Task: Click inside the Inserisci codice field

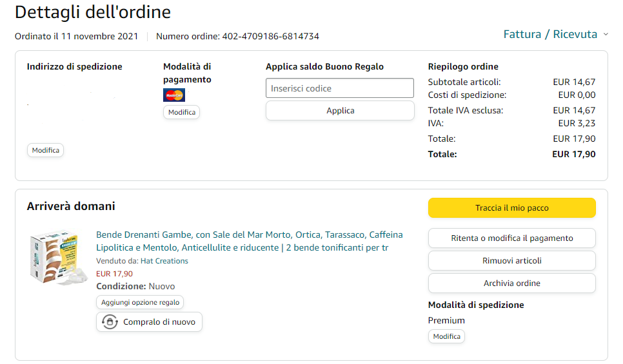Action: tap(339, 88)
